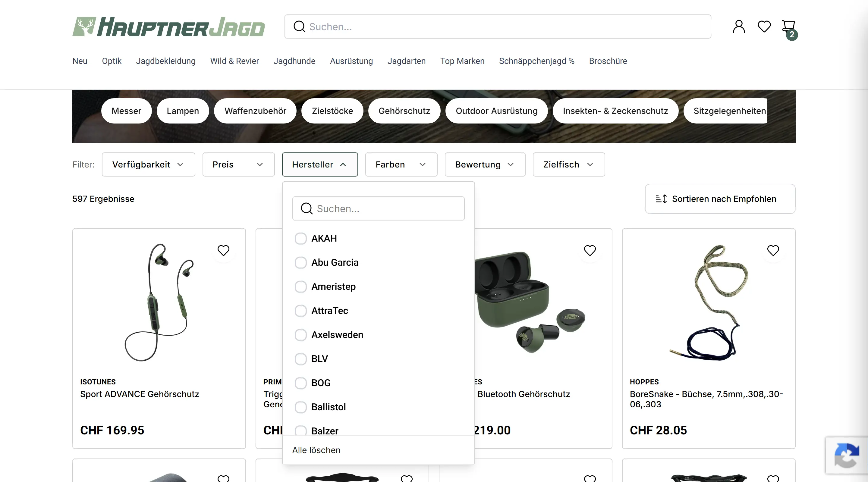Open BoreSnake - Büchse product title
Screen dimensions: 868x482
[x=706, y=399]
